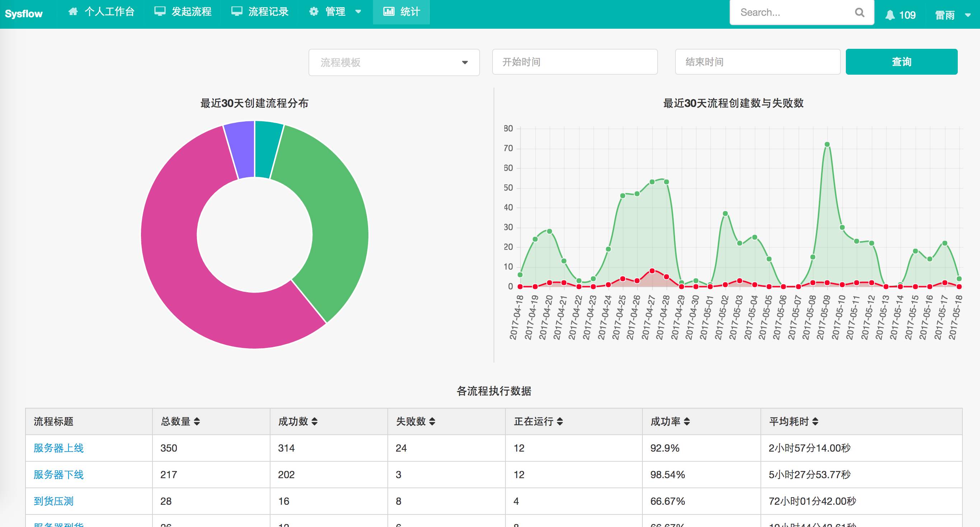The height and width of the screenshot is (527, 980).
Task: Click the 开始时间 date field
Action: coord(574,62)
